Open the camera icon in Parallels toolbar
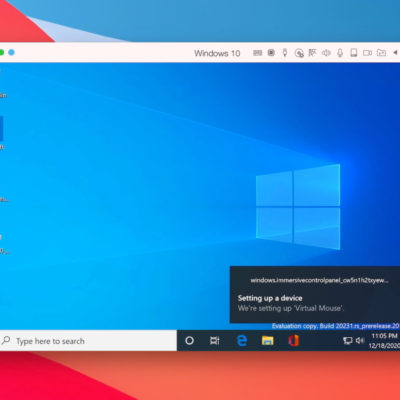 coord(368,53)
